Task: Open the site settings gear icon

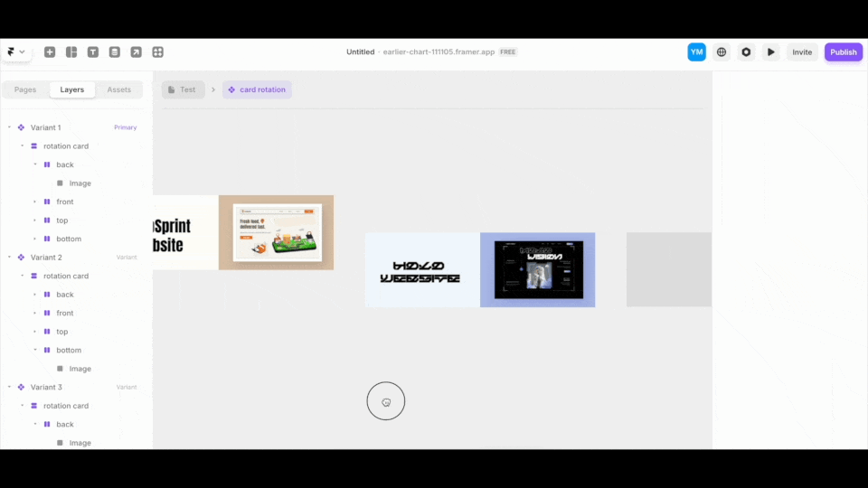Action: (746, 52)
